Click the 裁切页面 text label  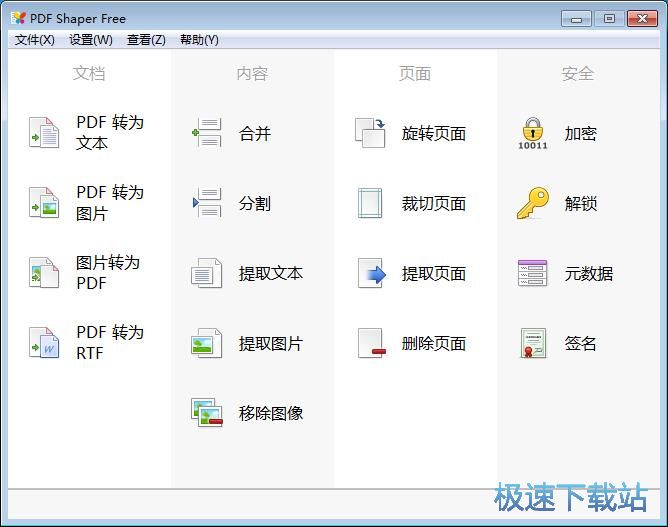[x=434, y=203]
